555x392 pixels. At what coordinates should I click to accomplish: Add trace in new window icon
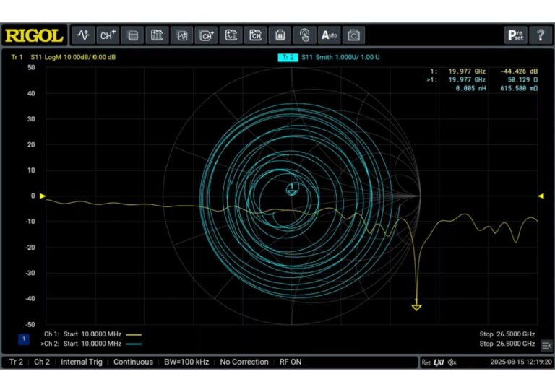(x=182, y=35)
